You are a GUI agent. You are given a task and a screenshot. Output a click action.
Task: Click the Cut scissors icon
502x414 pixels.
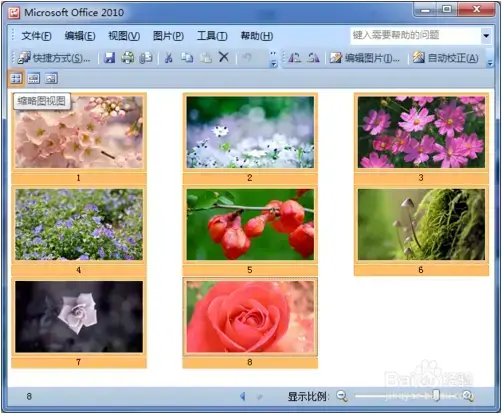pos(169,58)
